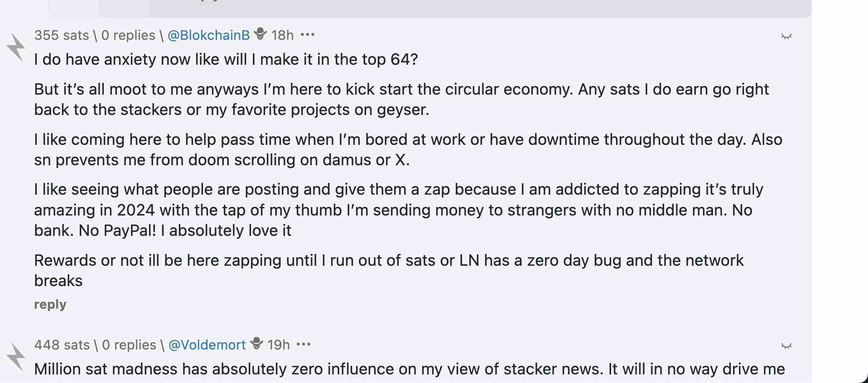Click the "top 64" anxiety sentence

tap(226, 59)
